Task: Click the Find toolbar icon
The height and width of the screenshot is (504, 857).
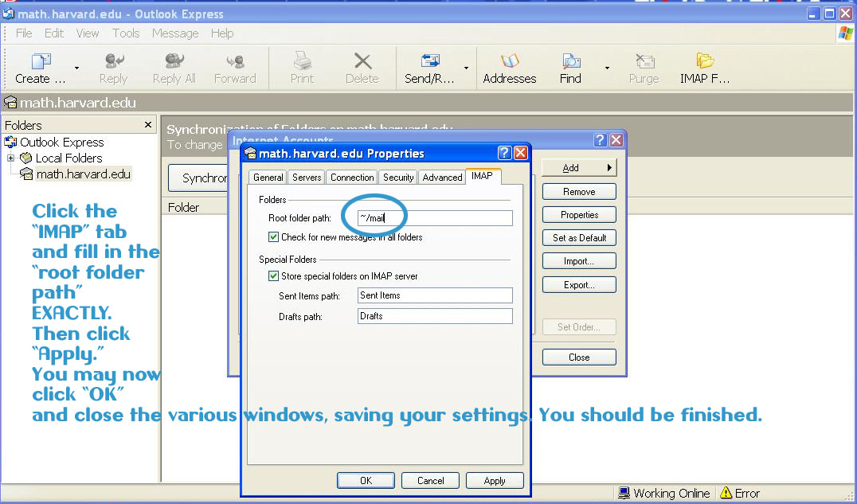Action: point(570,62)
